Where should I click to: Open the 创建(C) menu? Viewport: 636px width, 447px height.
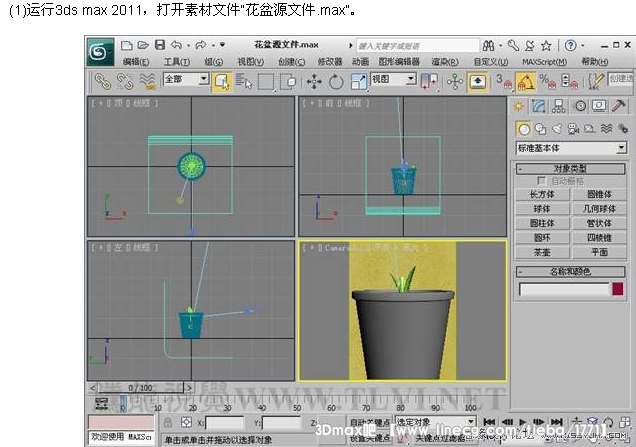coord(292,62)
